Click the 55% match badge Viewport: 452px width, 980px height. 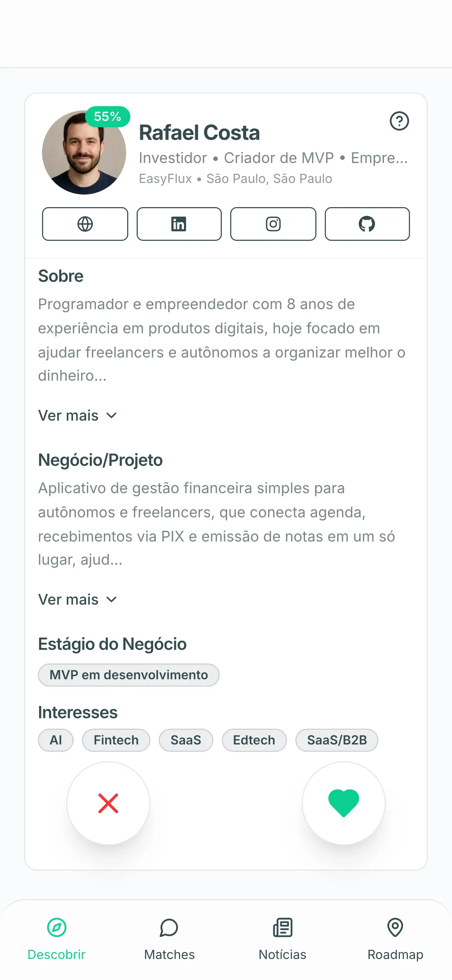click(x=107, y=116)
